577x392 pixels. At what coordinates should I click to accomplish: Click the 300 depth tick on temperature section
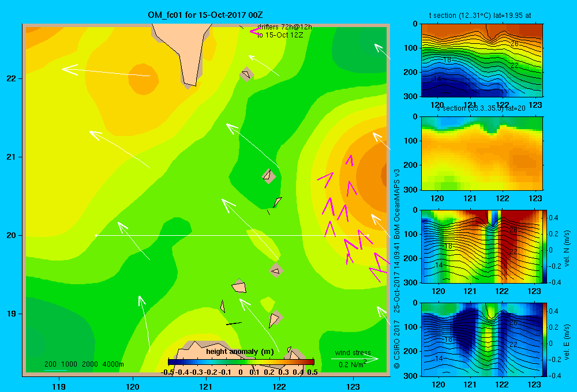411,96
